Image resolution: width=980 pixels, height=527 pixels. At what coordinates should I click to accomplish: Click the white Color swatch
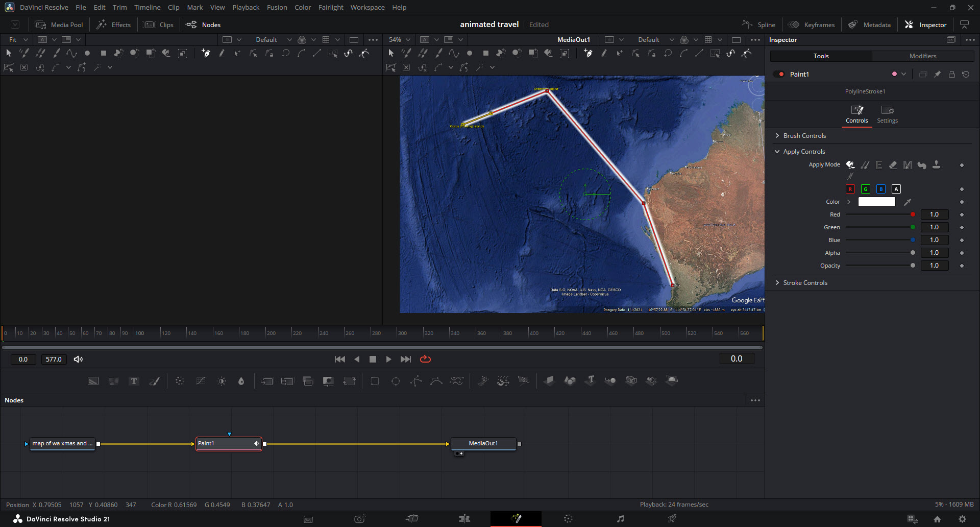tap(876, 202)
